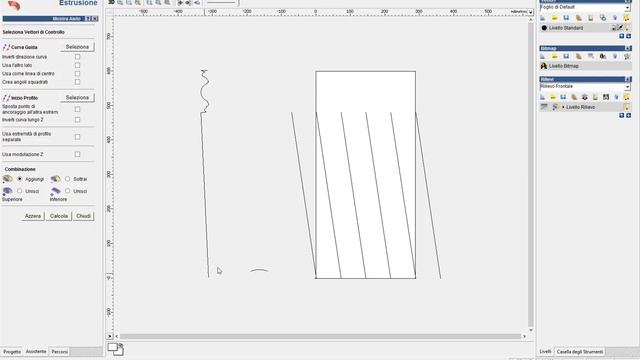Click the brown shape icon in Bitmap toolbar
The image size is (640, 360).
[x=578, y=56]
